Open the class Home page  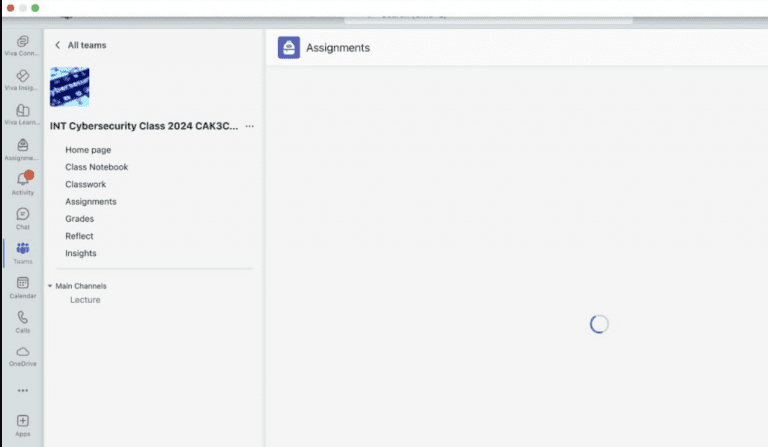88,150
